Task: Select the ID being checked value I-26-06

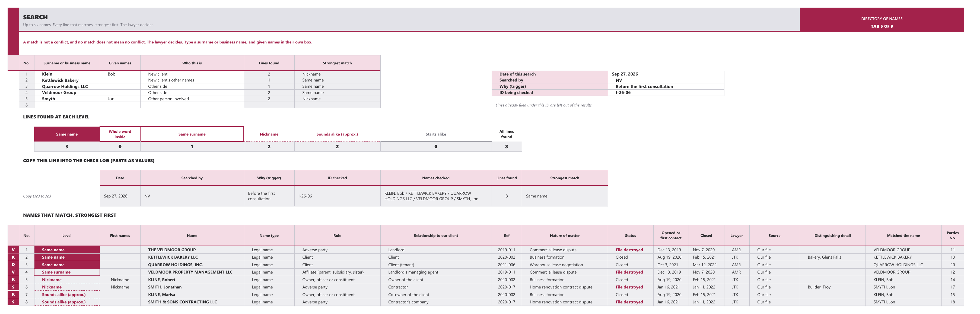Action: point(666,93)
